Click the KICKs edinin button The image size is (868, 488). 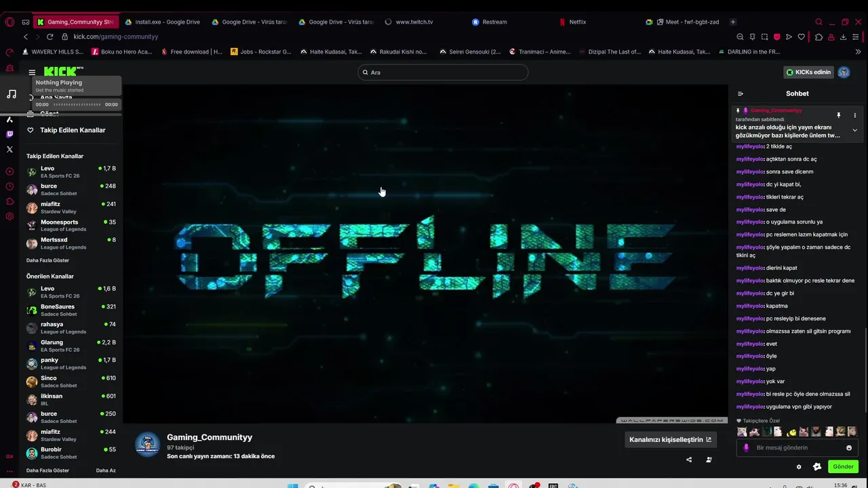pyautogui.click(x=808, y=72)
